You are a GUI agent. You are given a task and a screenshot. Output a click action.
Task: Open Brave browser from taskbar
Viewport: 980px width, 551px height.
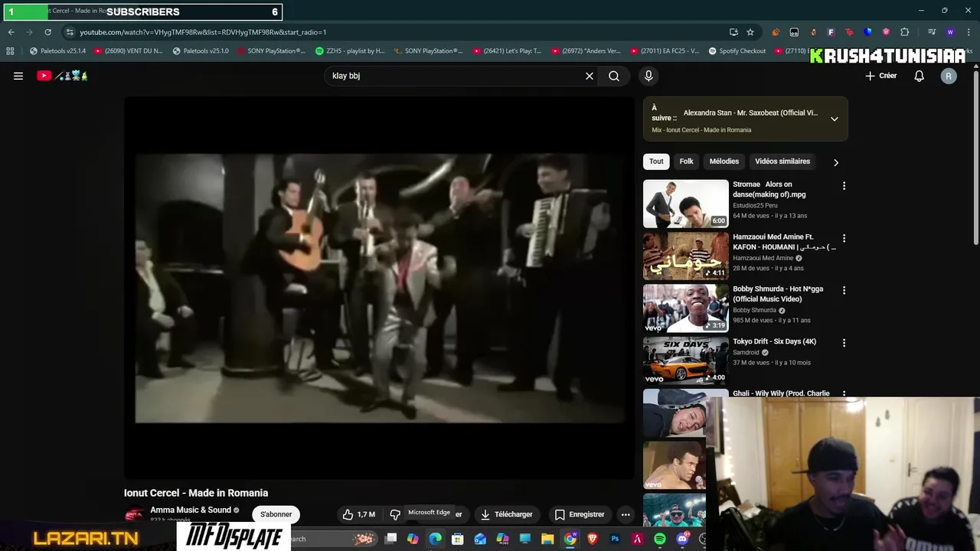pos(593,539)
